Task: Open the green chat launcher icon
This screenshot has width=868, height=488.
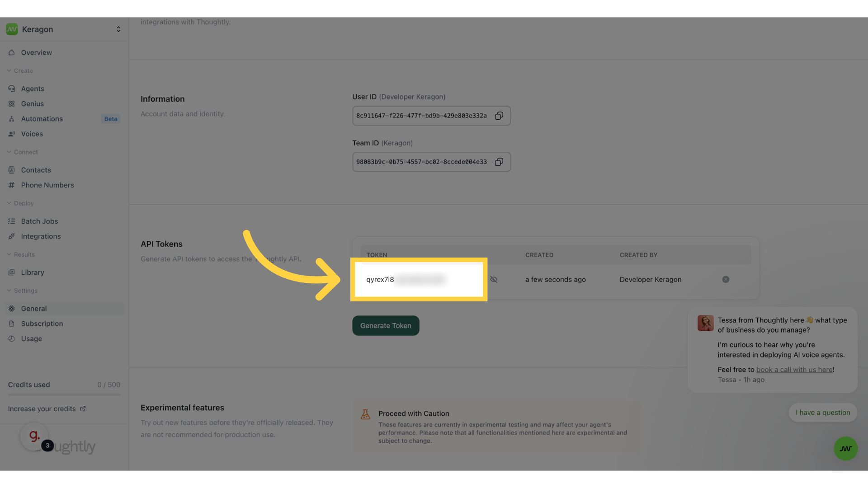Action: pos(845,449)
